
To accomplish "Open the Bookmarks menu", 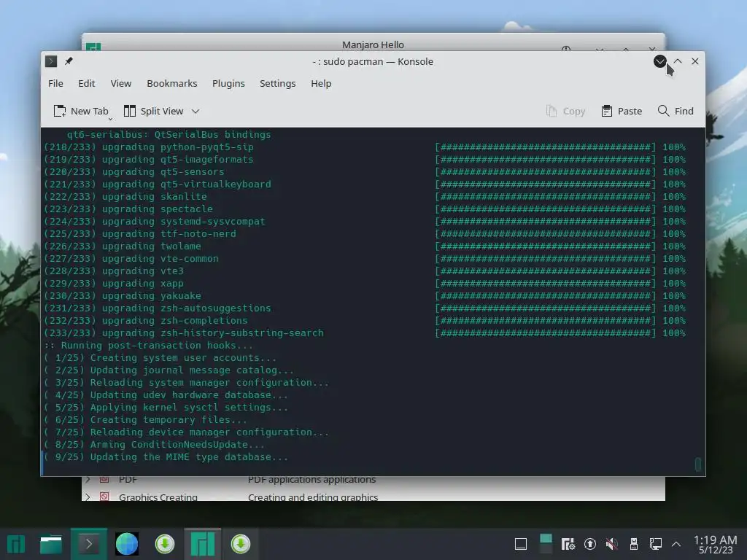I will click(172, 83).
